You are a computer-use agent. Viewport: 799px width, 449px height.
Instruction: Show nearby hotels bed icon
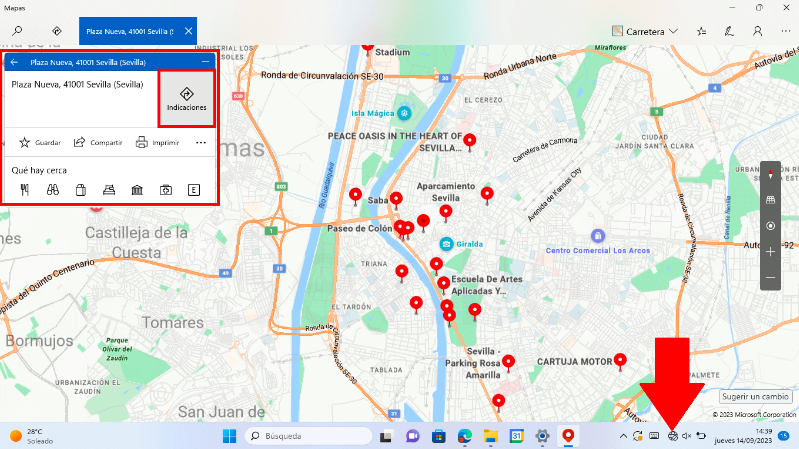109,190
